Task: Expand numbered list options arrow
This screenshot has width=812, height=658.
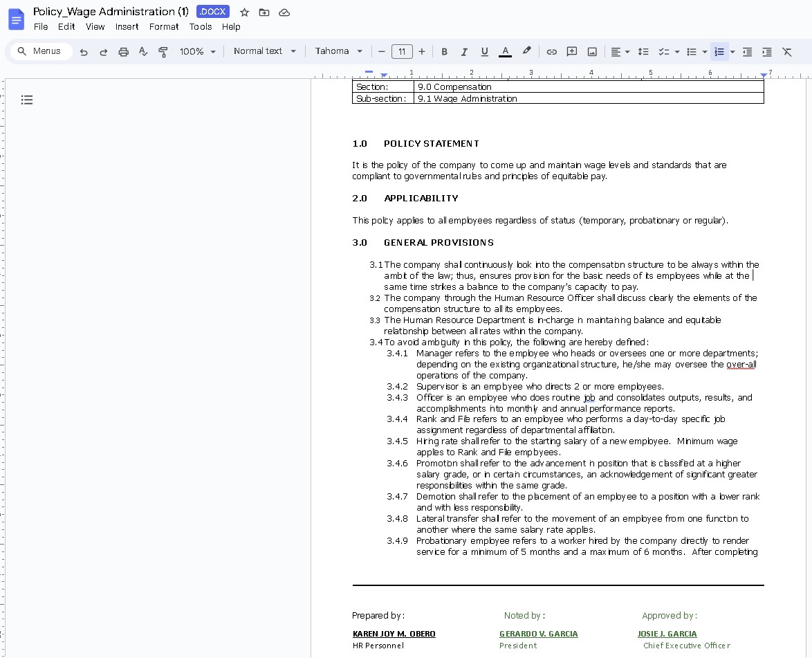Action: [732, 52]
